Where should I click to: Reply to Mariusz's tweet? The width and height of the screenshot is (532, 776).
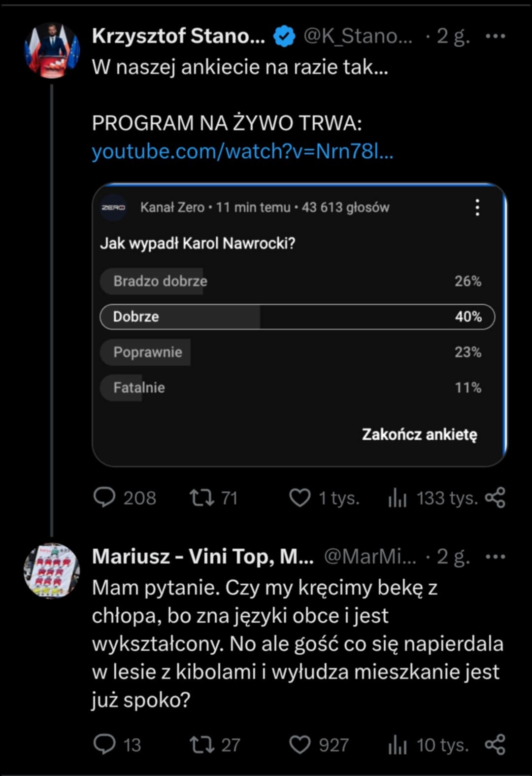pos(104,744)
